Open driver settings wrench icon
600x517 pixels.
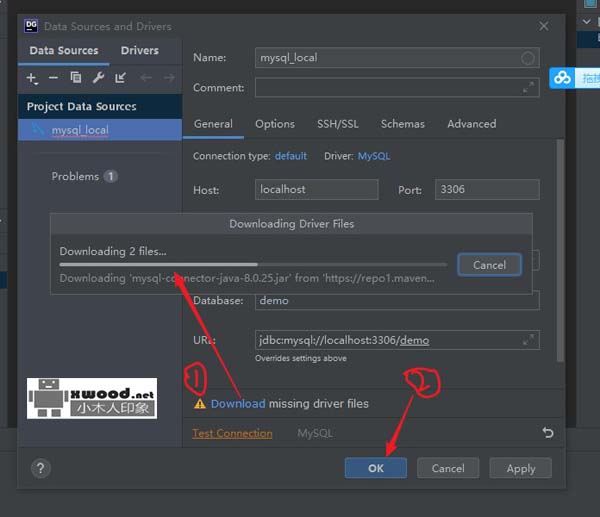(98, 78)
